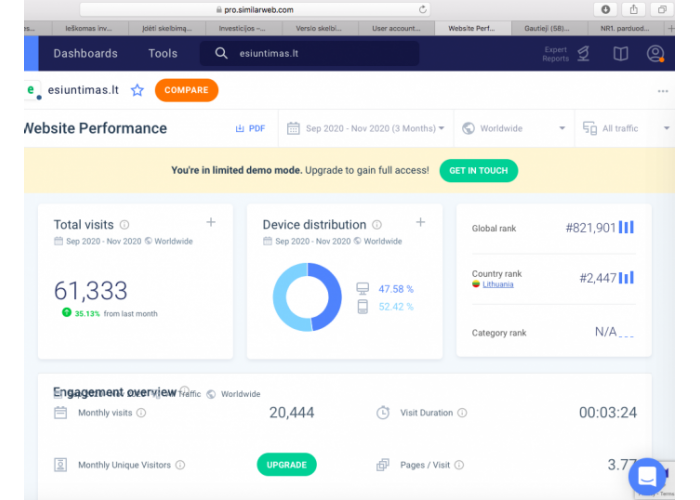This screenshot has width=700, height=500.
Task: Click the 35.13% growth figure
Action: tap(87, 314)
